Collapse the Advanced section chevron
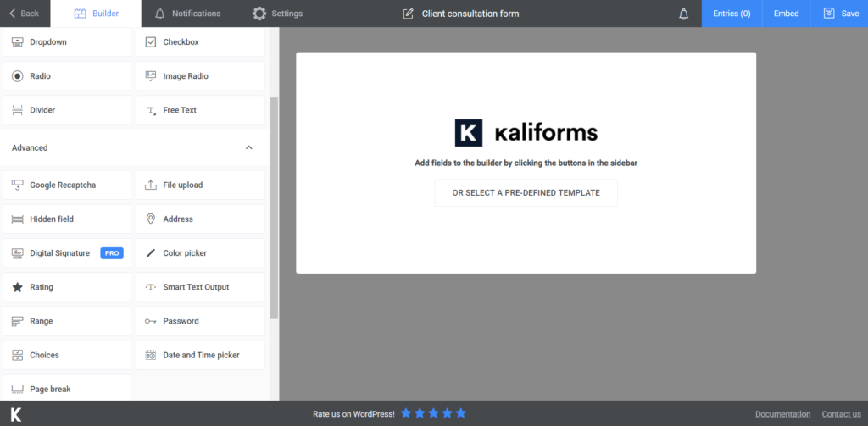Screen dimensions: 868x426 [x=249, y=147]
